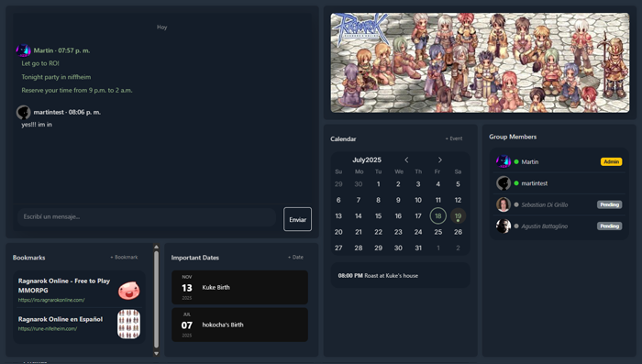Click + Date in Important Dates

295,257
